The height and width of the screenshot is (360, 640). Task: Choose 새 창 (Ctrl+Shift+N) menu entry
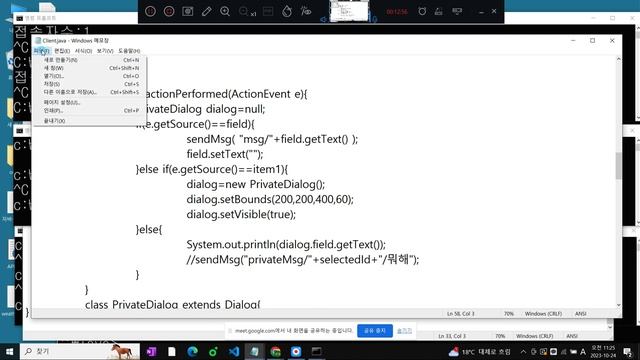click(91, 68)
